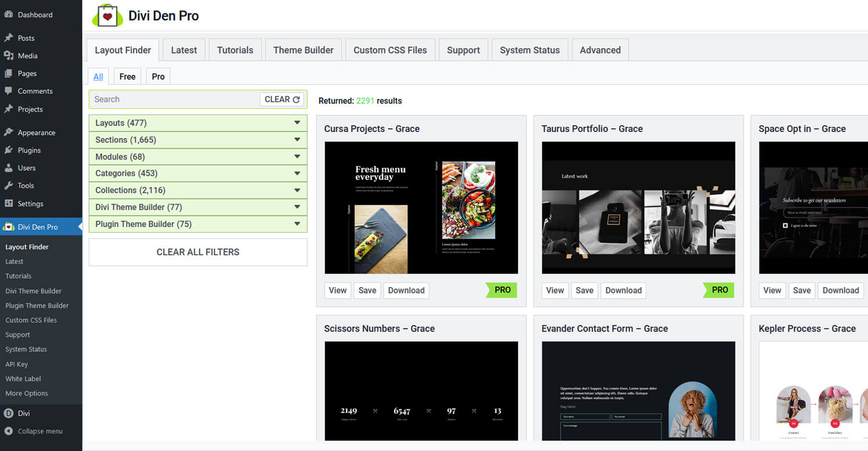Open the White Label submenu link
This screenshot has width=868, height=451.
[23, 379]
